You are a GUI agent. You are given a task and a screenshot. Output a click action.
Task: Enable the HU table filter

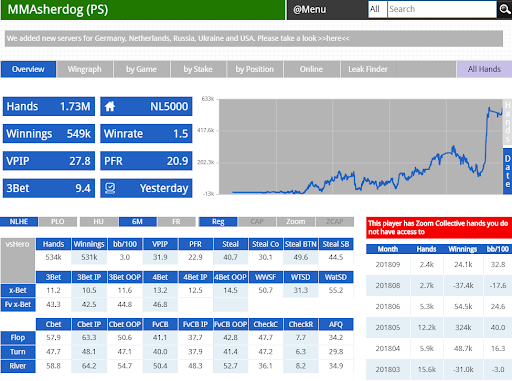click(x=98, y=222)
